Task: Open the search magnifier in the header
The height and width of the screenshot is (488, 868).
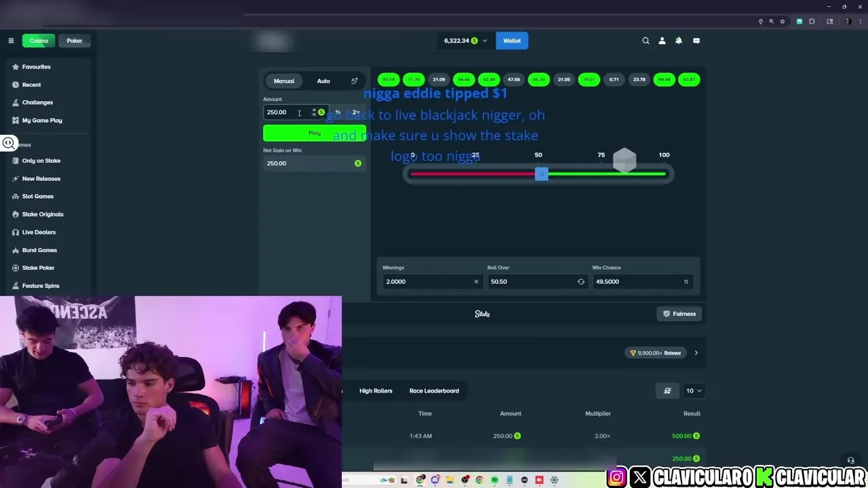Action: tap(646, 41)
